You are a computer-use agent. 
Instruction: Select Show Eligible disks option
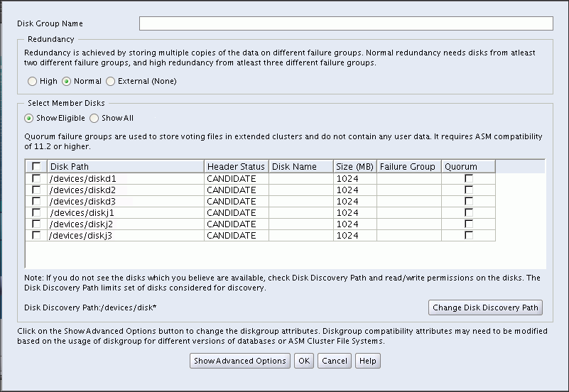tap(29, 119)
